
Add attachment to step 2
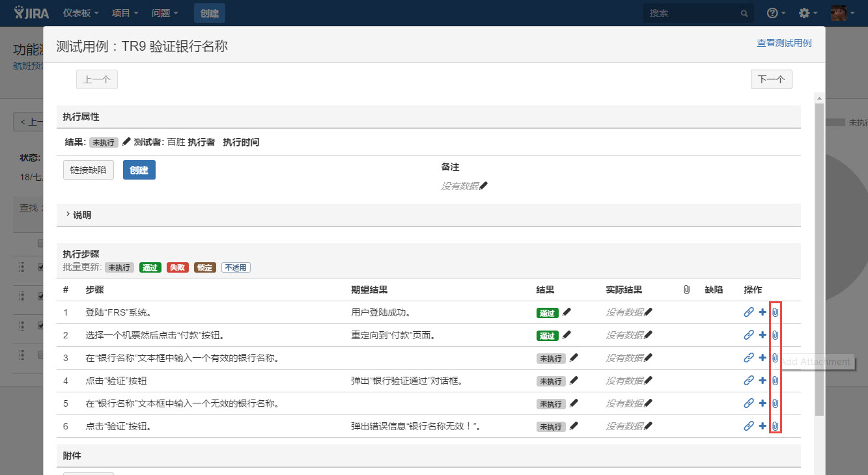[x=775, y=335]
